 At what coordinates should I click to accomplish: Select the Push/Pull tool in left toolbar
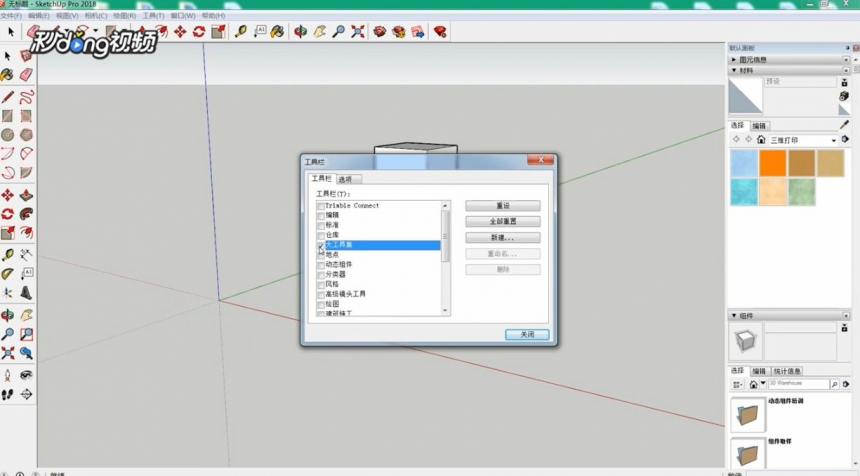click(x=26, y=195)
